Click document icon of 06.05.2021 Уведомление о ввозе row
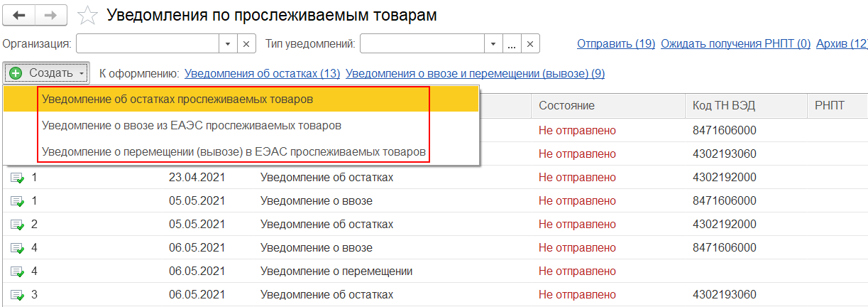The width and height of the screenshot is (868, 307). pos(17,248)
